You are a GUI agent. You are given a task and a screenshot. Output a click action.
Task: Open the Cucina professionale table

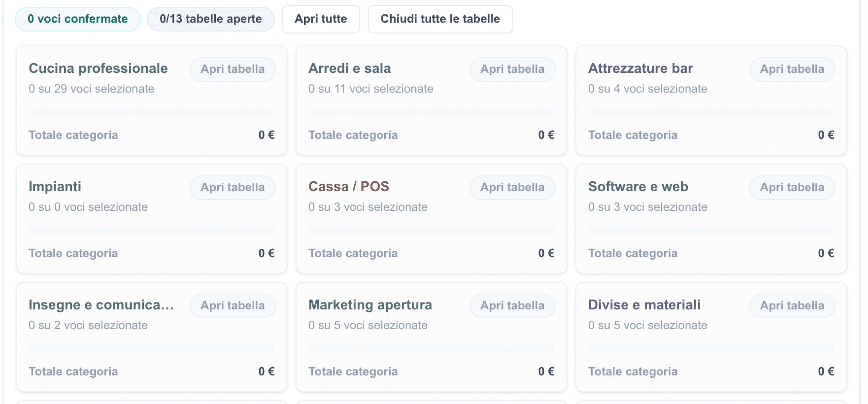pyautogui.click(x=233, y=69)
